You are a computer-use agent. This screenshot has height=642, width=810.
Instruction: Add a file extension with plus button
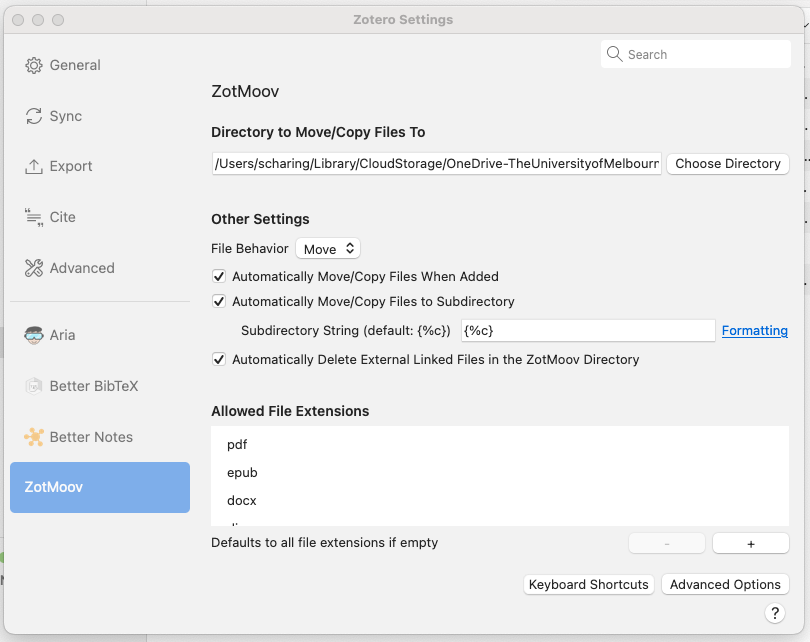[x=751, y=543]
